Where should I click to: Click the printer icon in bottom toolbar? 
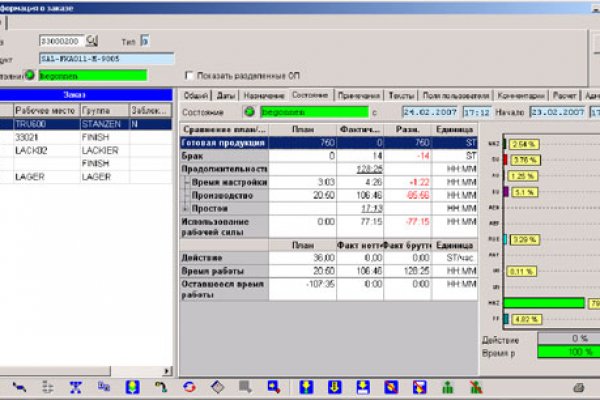(577, 386)
